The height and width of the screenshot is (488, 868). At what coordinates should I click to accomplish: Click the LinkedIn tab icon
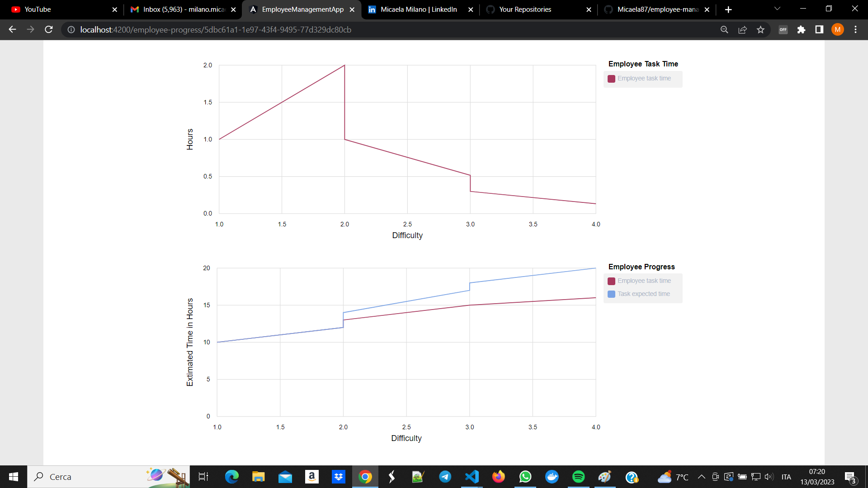(x=371, y=9)
